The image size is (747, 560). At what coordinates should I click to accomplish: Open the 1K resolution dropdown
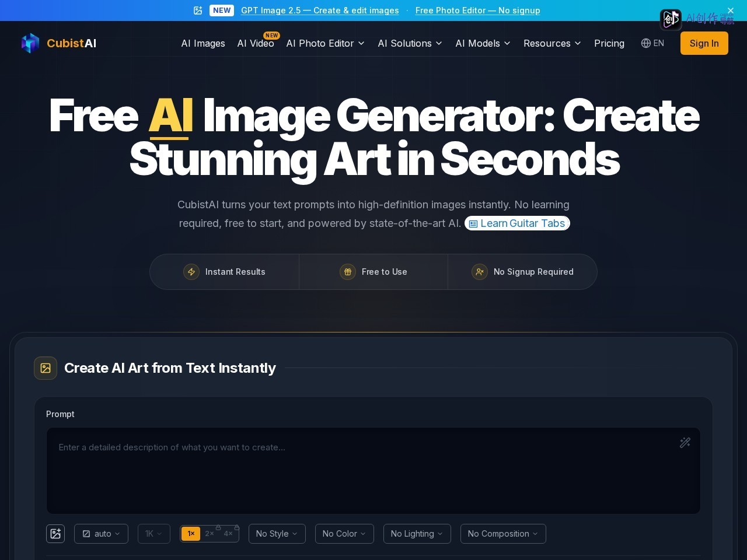(154, 534)
